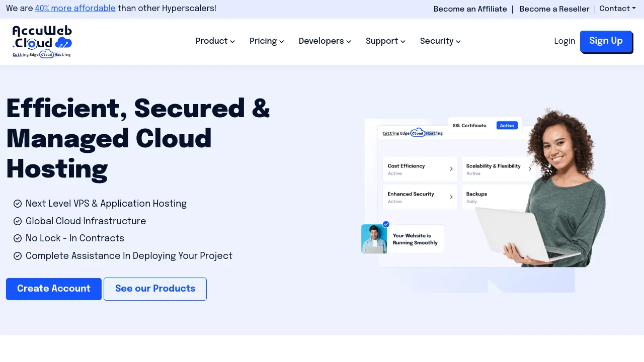The height and width of the screenshot is (362, 644).
Task: Click the 'Global Cloud Infrastructure' text
Action: 86,221
